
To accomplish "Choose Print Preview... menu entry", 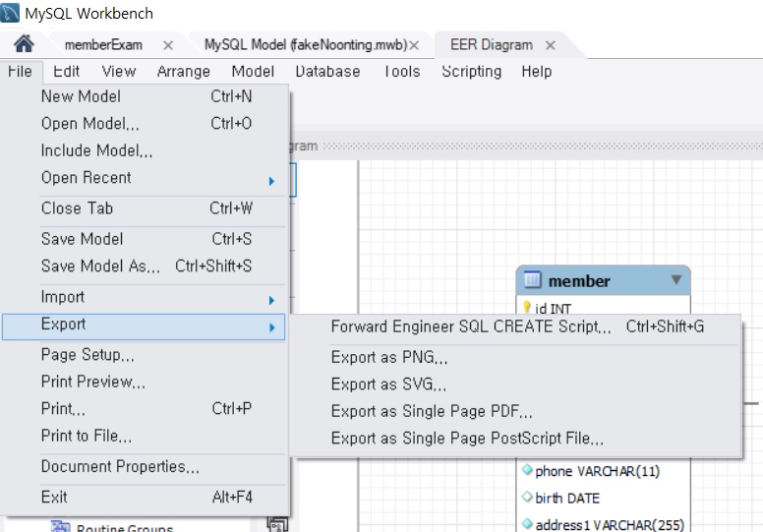I will click(x=144, y=382).
